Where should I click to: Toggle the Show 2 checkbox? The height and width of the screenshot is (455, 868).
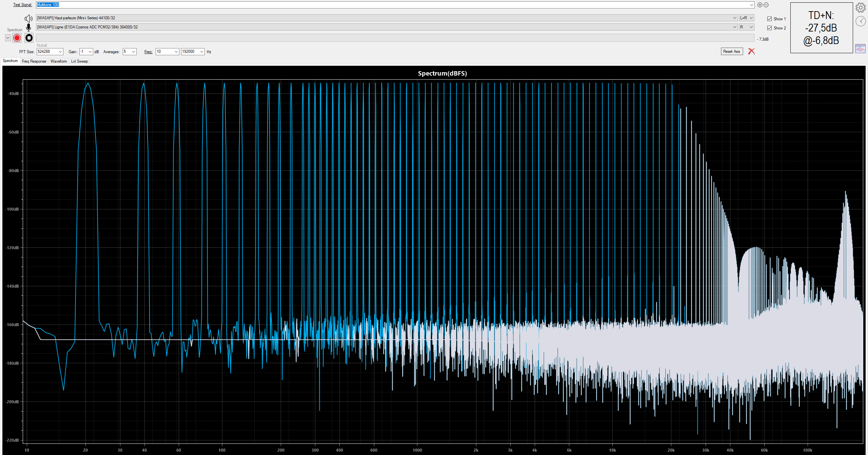point(769,28)
